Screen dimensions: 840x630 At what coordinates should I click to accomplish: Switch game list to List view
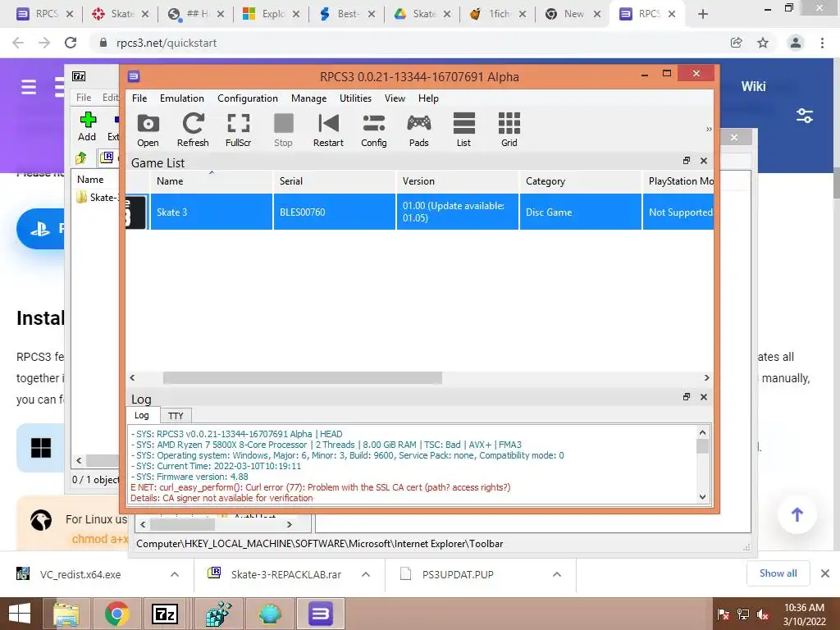[x=464, y=130]
